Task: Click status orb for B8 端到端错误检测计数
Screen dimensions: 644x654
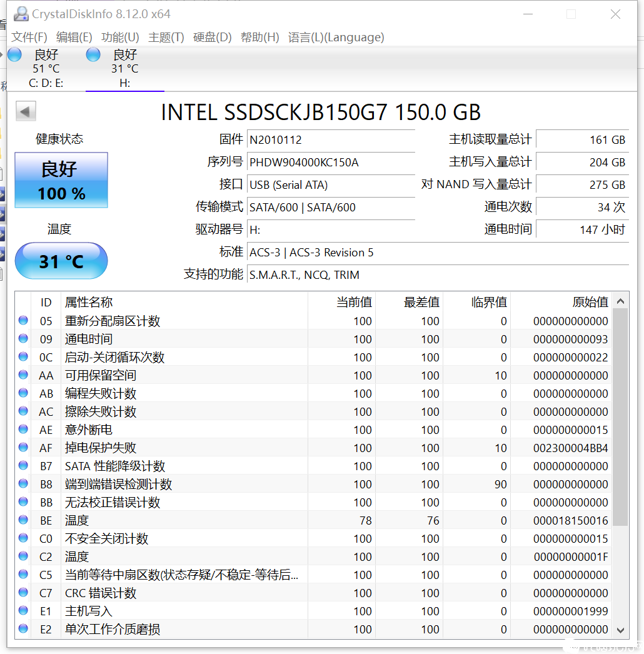Action: (23, 483)
